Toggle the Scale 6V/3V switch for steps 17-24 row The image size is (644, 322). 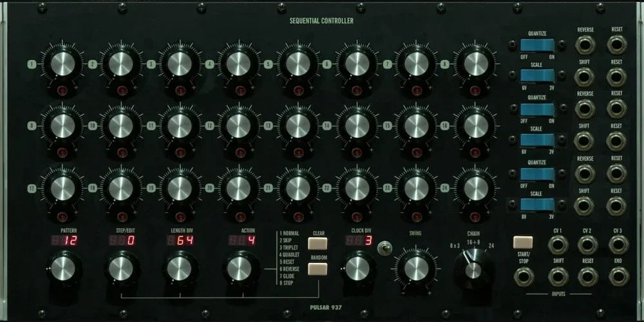pos(537,205)
